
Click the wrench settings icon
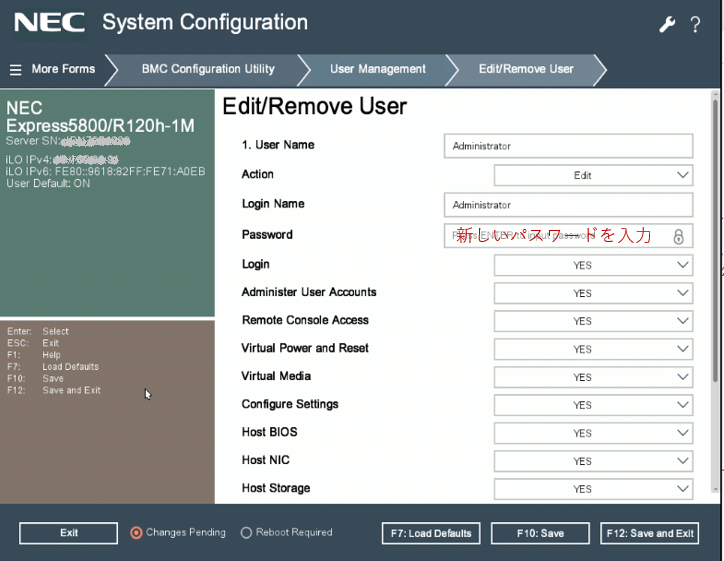point(667,24)
